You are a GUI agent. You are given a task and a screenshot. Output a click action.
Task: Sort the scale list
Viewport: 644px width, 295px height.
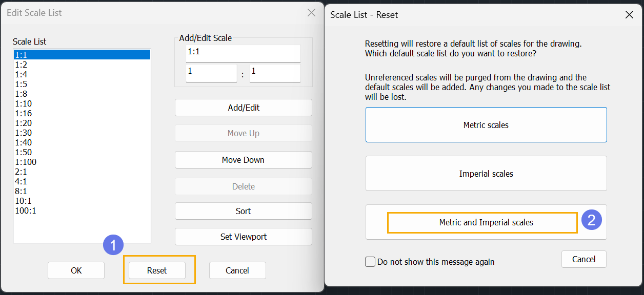coord(244,211)
